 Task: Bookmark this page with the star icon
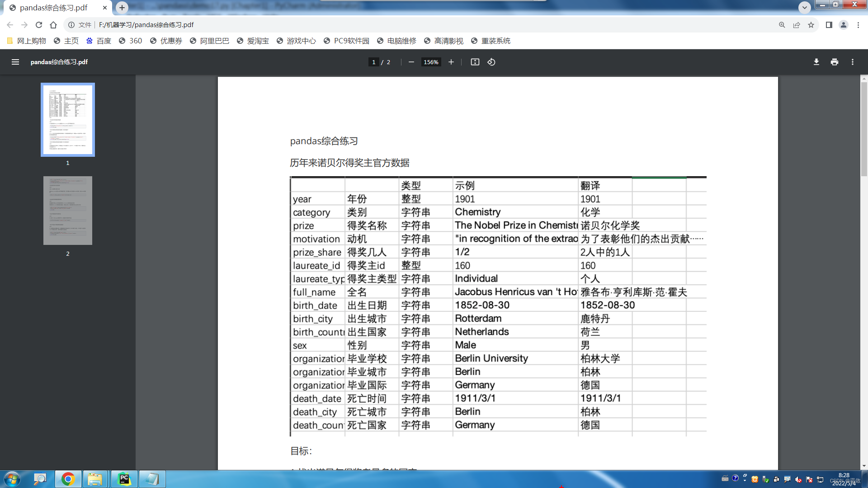click(x=811, y=25)
